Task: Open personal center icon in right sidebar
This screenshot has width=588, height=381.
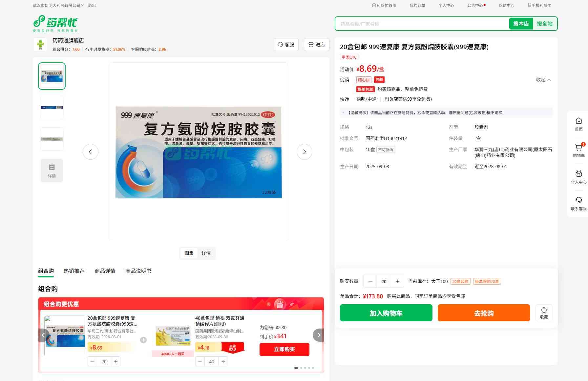Action: [x=578, y=174]
